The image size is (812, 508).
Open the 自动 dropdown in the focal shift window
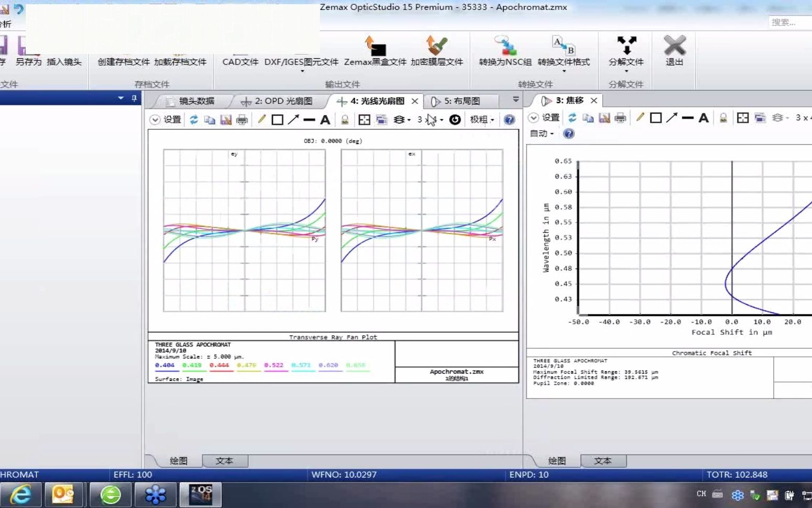coord(541,133)
